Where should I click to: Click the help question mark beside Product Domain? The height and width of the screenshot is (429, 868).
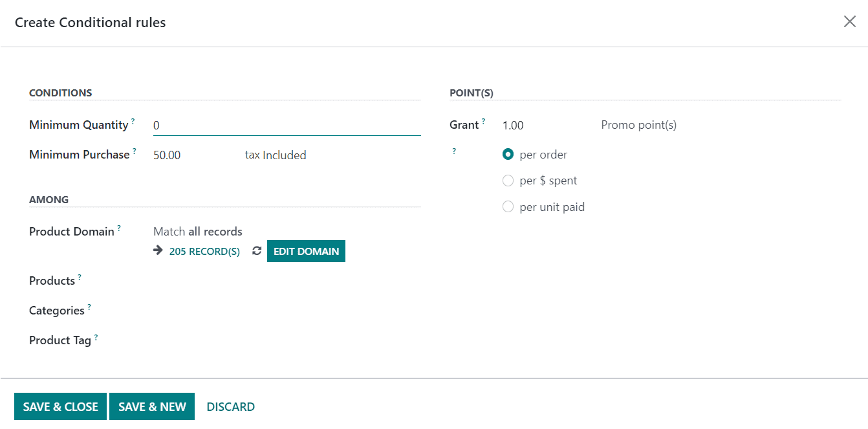(119, 228)
